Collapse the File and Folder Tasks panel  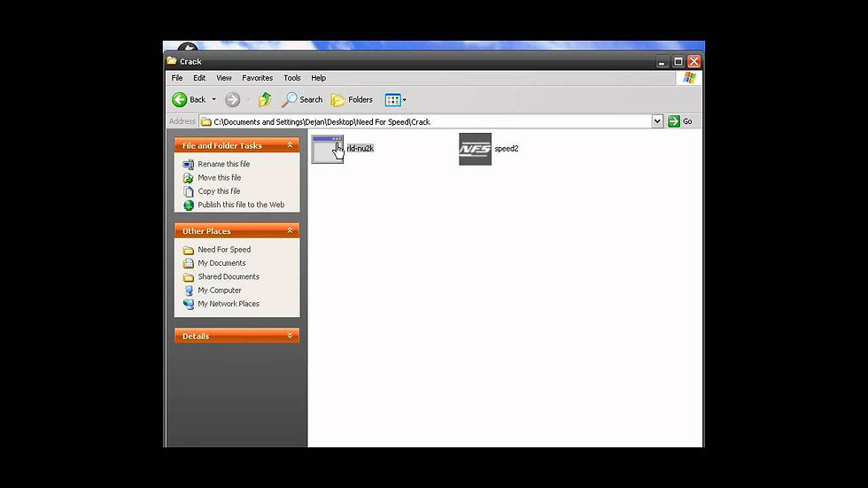pyautogui.click(x=290, y=145)
